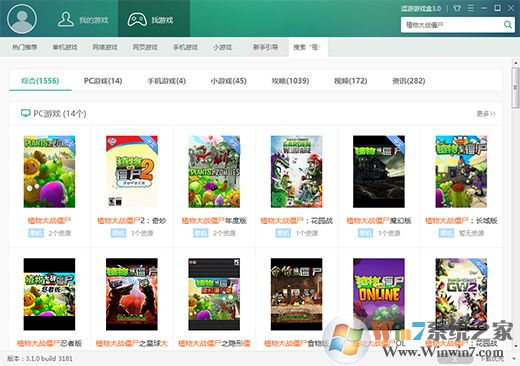The height and width of the screenshot is (366, 520).
Task: Filter by PC游戏(14)
Action: pos(103,81)
